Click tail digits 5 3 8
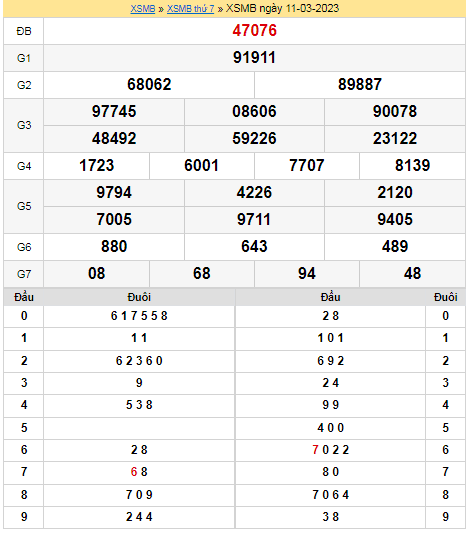The image size is (471, 533). [139, 405]
